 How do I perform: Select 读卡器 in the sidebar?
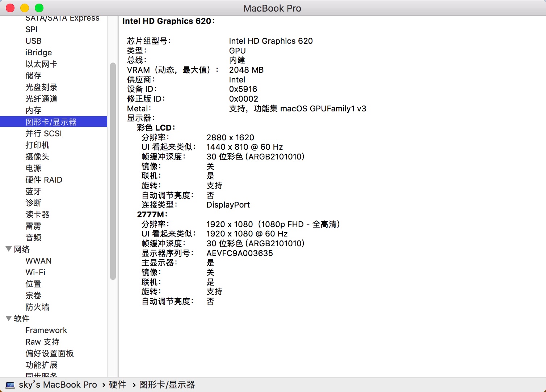pyautogui.click(x=37, y=214)
